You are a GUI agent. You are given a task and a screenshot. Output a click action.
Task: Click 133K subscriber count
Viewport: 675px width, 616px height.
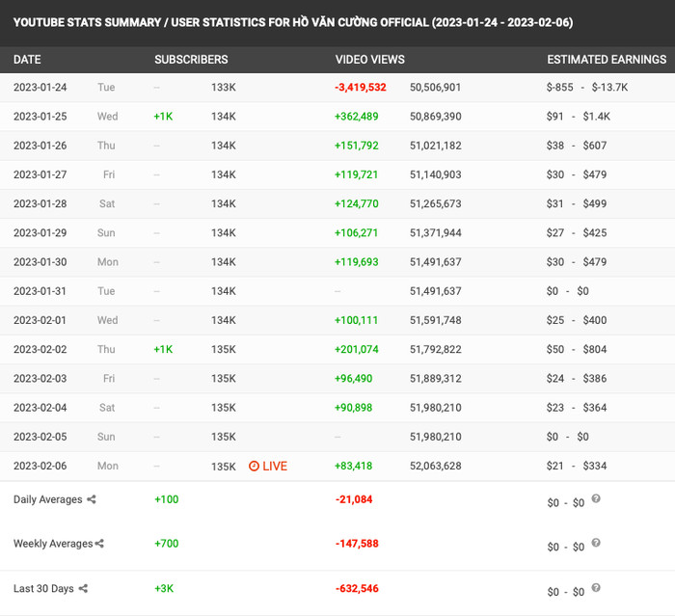(224, 88)
